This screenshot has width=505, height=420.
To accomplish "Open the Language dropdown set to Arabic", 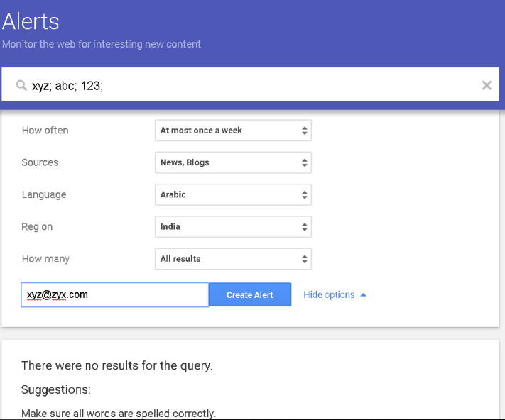I will pos(233,194).
